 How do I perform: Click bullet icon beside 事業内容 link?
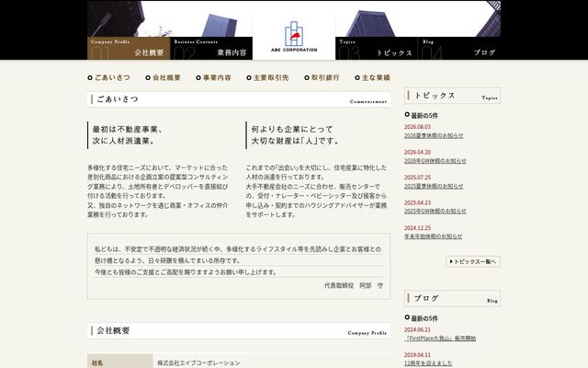coord(198,77)
